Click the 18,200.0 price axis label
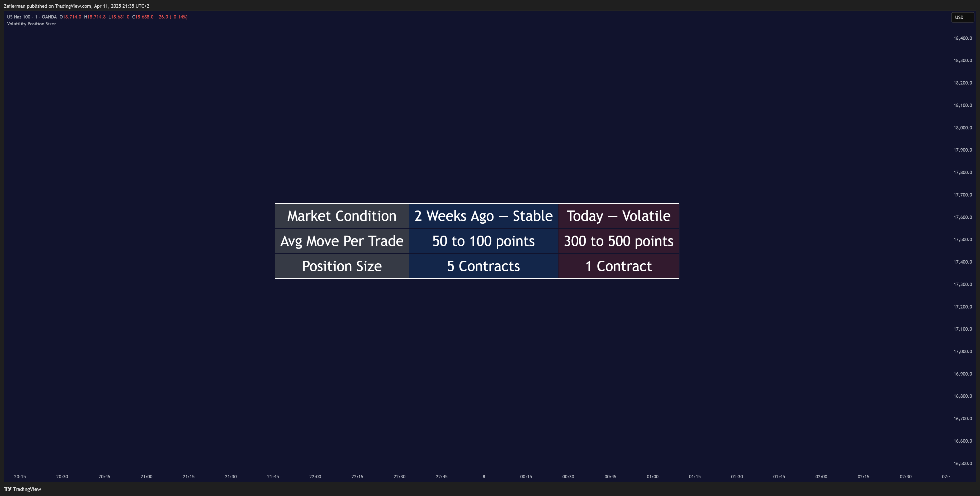This screenshot has width=980, height=496. click(963, 83)
